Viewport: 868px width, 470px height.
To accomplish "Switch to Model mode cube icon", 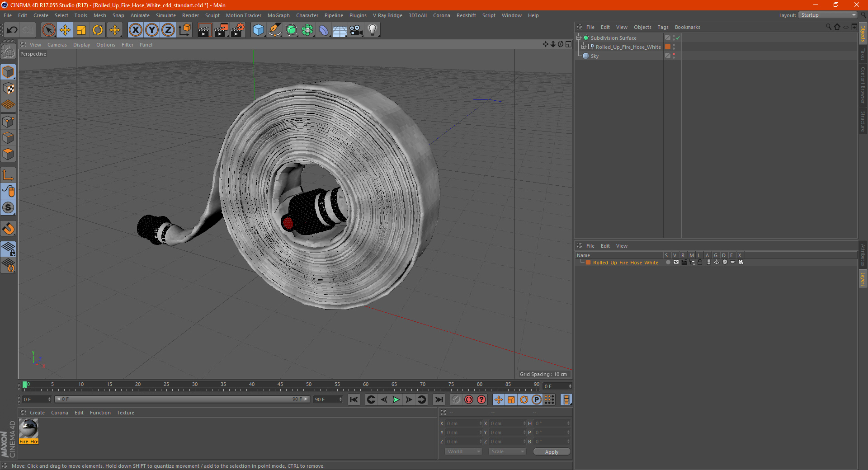I will click(9, 72).
